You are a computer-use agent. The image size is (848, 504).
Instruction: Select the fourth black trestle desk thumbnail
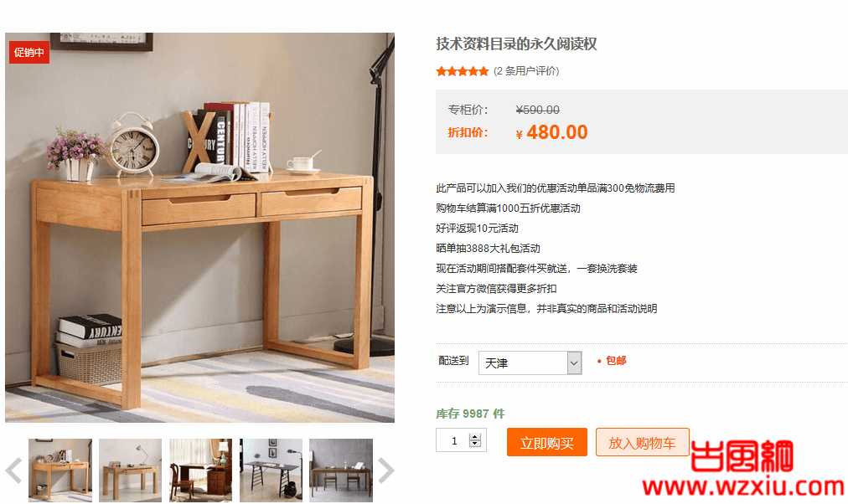click(271, 470)
